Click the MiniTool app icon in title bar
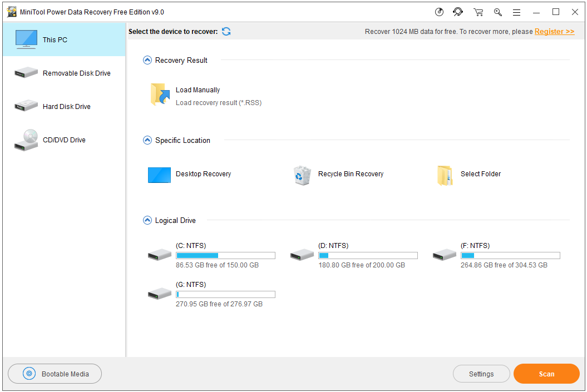Viewport: 587px width, 392px height. [x=12, y=12]
